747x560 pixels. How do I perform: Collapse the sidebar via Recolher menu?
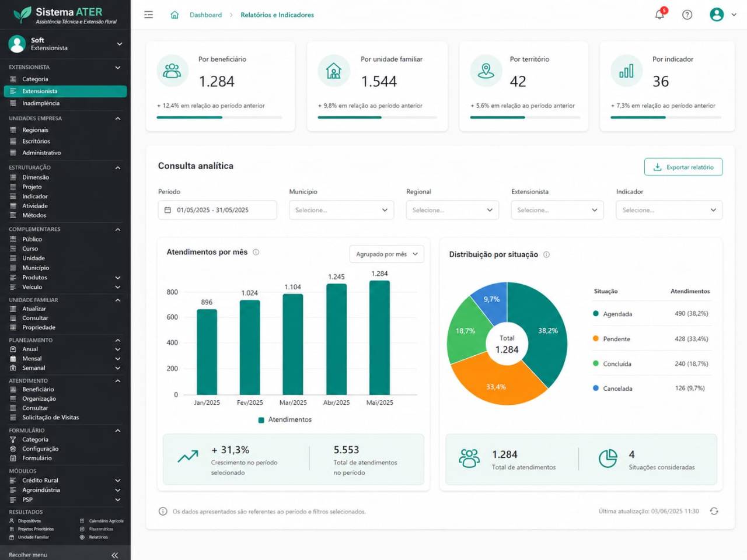pyautogui.click(x=64, y=555)
